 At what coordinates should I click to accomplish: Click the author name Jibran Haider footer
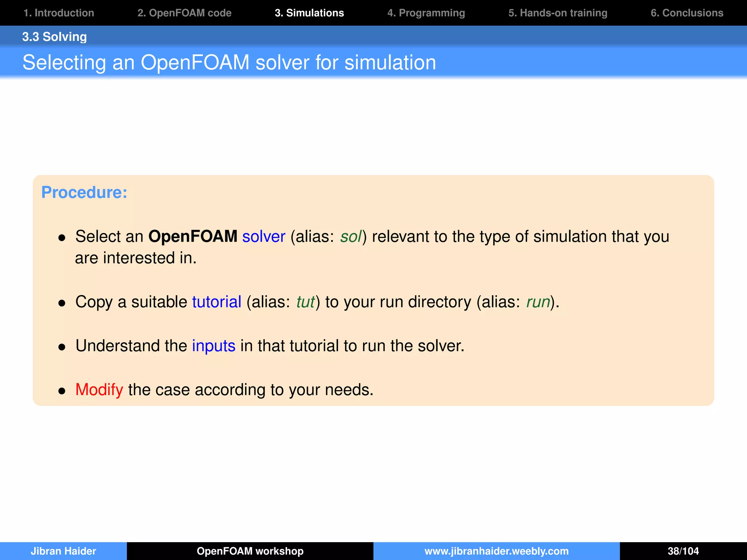click(x=63, y=551)
